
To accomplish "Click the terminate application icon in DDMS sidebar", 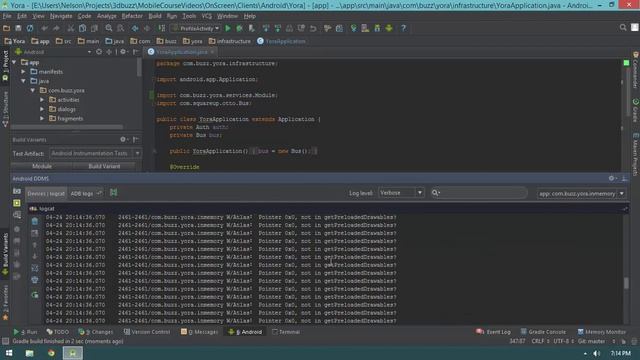I will 17,229.
